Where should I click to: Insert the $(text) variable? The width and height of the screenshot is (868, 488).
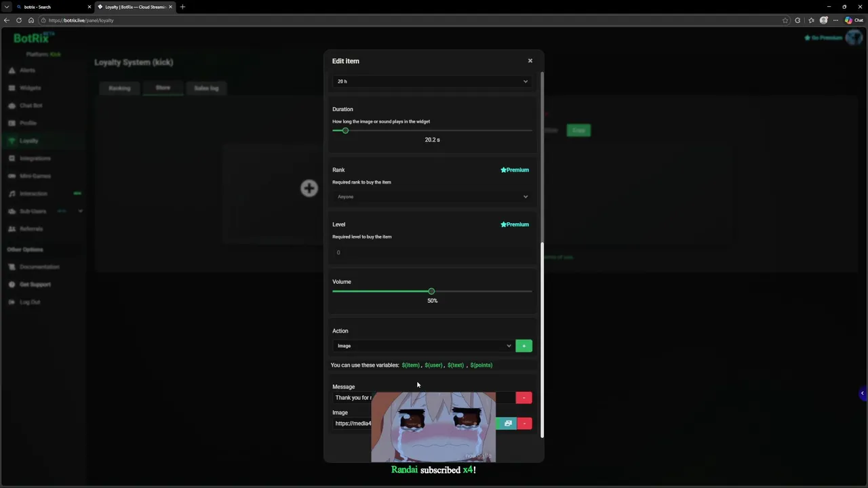(456, 365)
